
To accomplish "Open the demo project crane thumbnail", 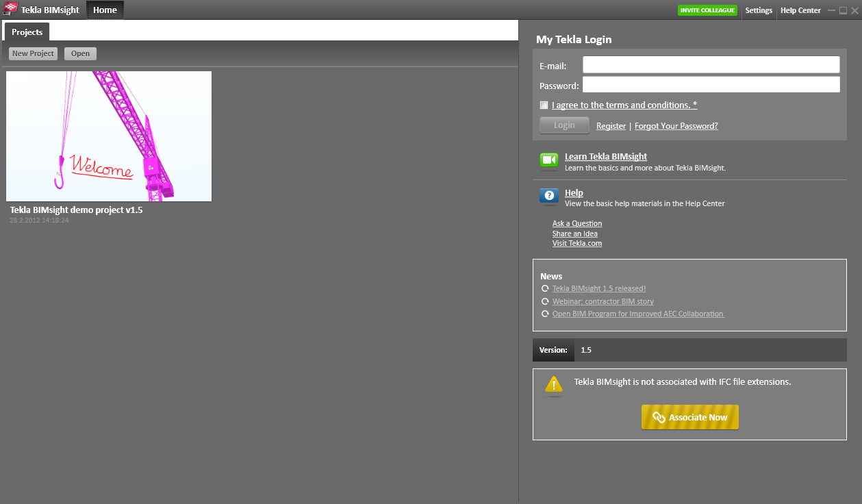I will [109, 136].
